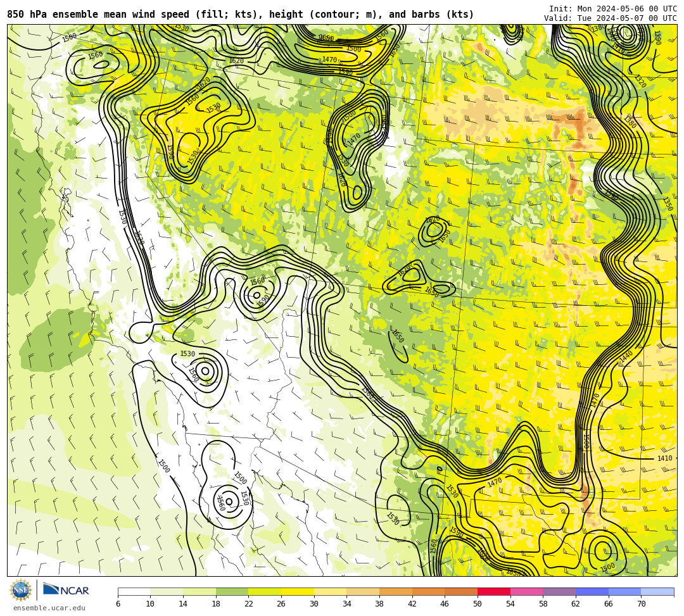Screen dimensions: 684x616
Task: Pick the purple 58–62 kts colorbar swatch
Action: click(x=559, y=591)
